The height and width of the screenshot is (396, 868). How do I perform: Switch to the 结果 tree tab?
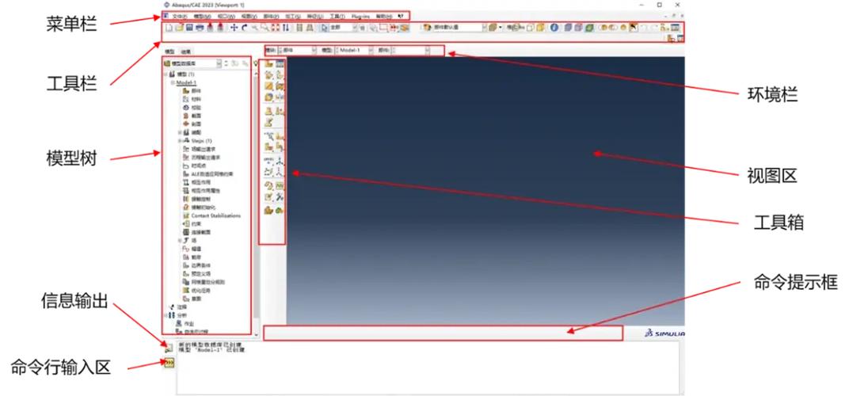pyautogui.click(x=187, y=51)
